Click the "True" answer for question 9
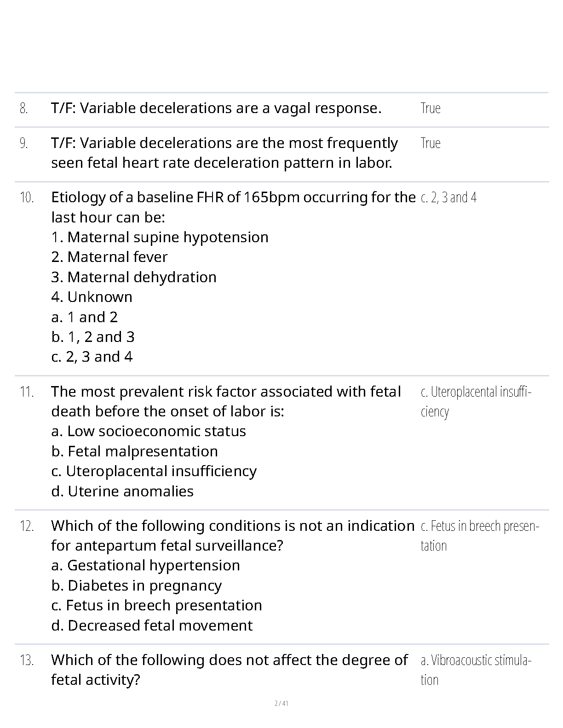 click(431, 143)
